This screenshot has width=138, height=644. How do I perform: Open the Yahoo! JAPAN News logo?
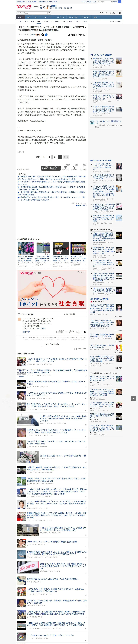(27, 7)
